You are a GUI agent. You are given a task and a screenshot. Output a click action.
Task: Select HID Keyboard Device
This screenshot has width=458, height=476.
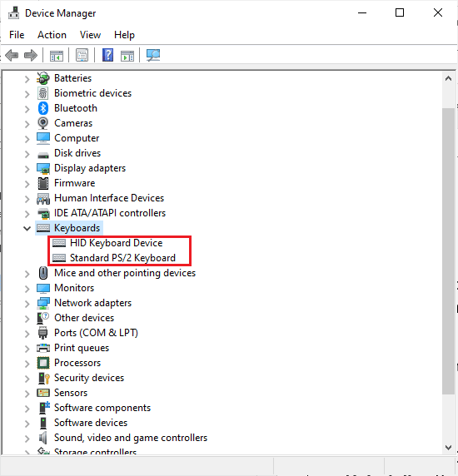(116, 243)
